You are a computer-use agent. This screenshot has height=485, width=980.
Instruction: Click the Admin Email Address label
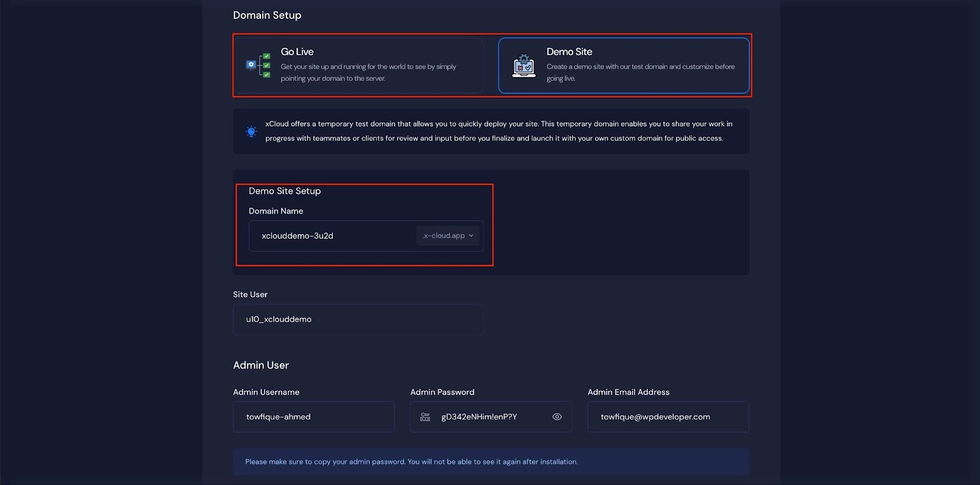(x=628, y=392)
